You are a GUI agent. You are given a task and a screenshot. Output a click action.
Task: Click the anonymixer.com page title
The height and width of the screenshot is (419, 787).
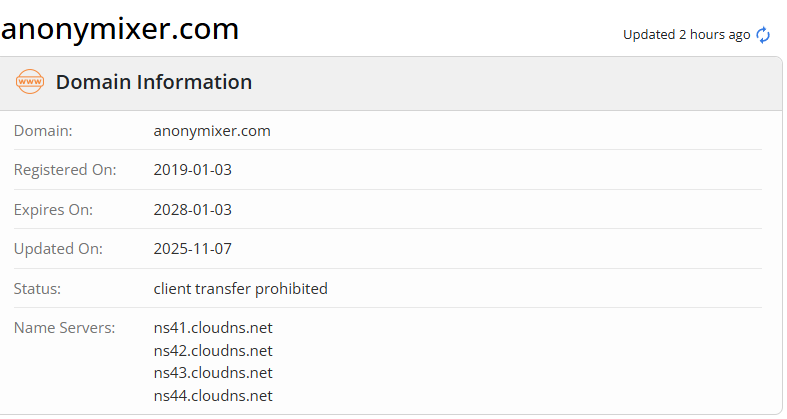pyautogui.click(x=120, y=28)
